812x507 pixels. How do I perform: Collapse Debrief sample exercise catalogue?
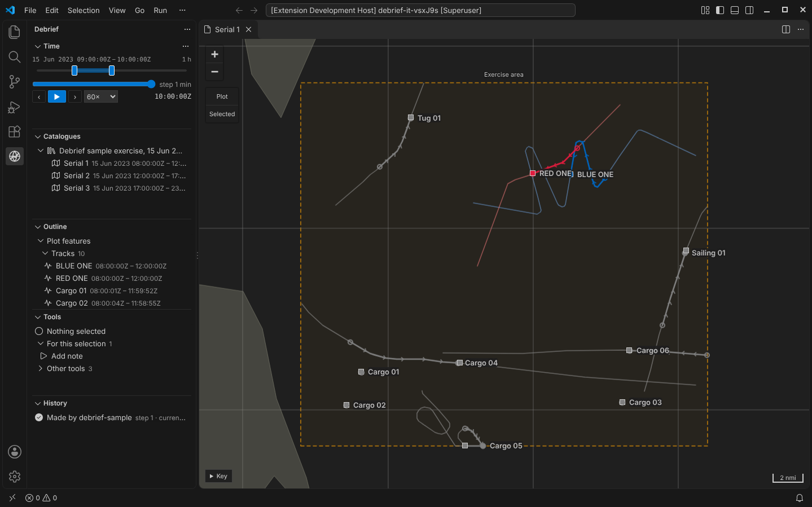coord(41,151)
